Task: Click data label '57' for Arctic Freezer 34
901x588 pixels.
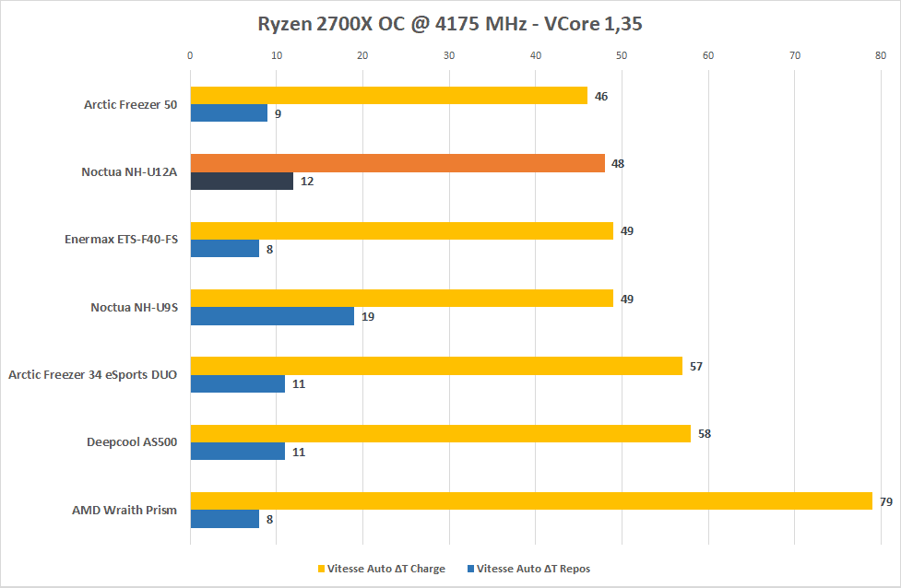Action: point(696,367)
